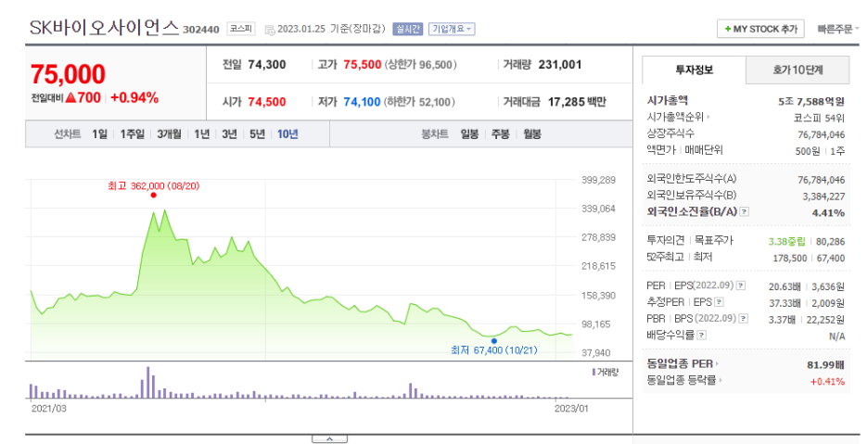Screen dimensions: 868x444
Task: Click the SK바이오사이언스 stock title
Action: click(104, 27)
